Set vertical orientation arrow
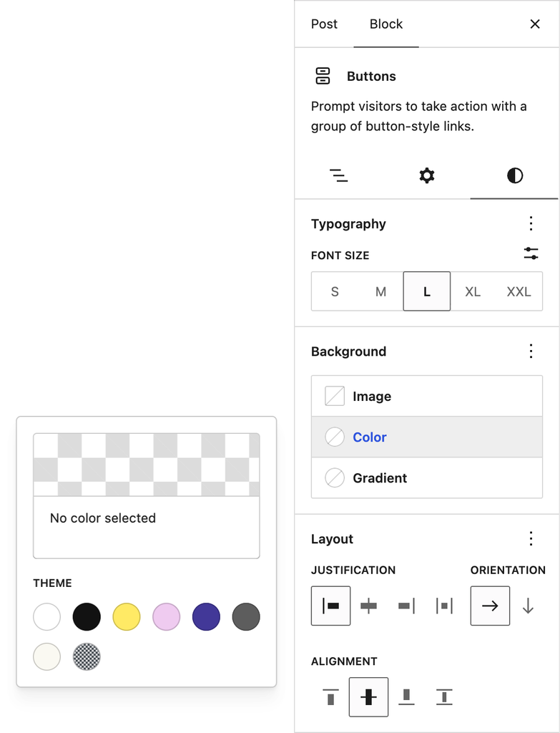 (528, 606)
